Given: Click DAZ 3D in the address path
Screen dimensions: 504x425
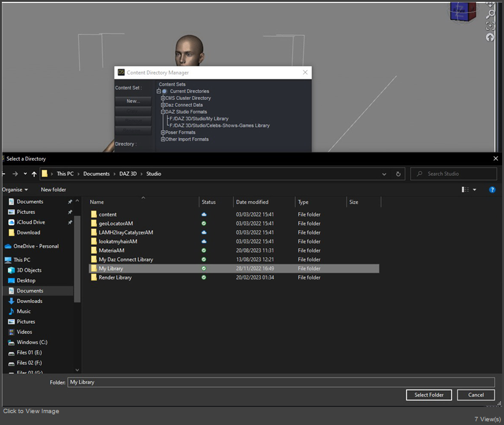Looking at the screenshot, I should pyautogui.click(x=128, y=174).
